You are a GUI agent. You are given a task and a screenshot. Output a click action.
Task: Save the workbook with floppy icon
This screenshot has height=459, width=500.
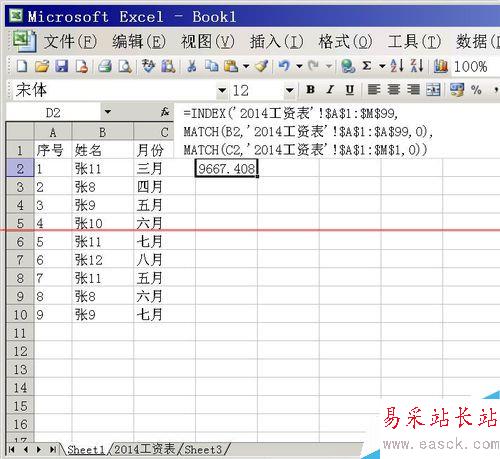(x=62, y=66)
